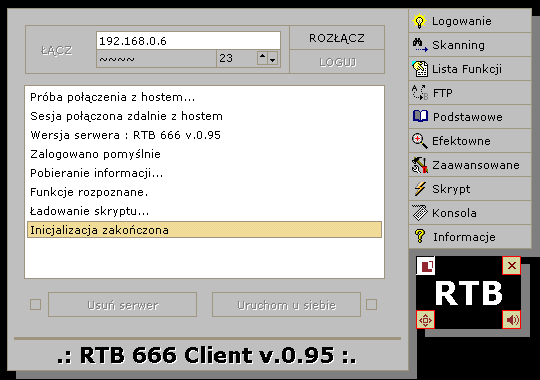This screenshot has height=380, width=540.
Task: Click the Podstawowe open book icon
Action: [x=420, y=117]
